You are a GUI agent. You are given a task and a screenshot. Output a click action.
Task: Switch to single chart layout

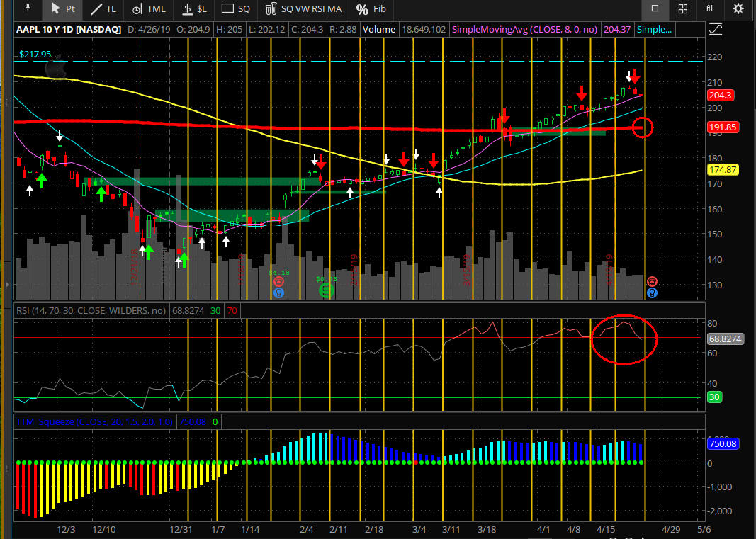click(655, 9)
